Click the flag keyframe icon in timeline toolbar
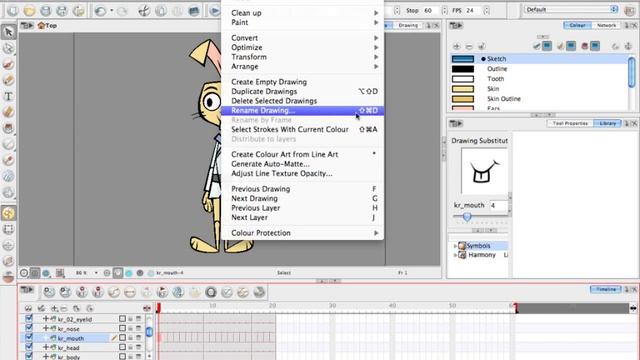Screen dimensions: 640x360 [x=162, y=292]
